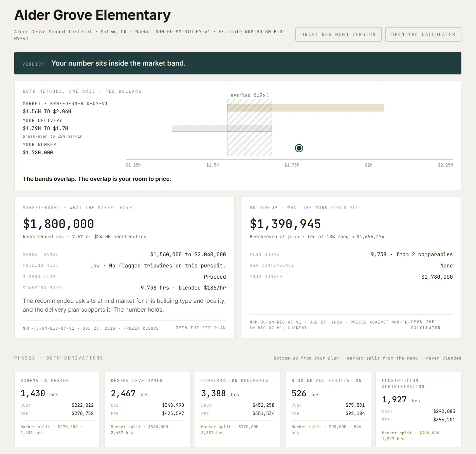This screenshot has height=454, width=476.
Task: Click the staffing model 9,738 hrs value
Action: coord(183,288)
